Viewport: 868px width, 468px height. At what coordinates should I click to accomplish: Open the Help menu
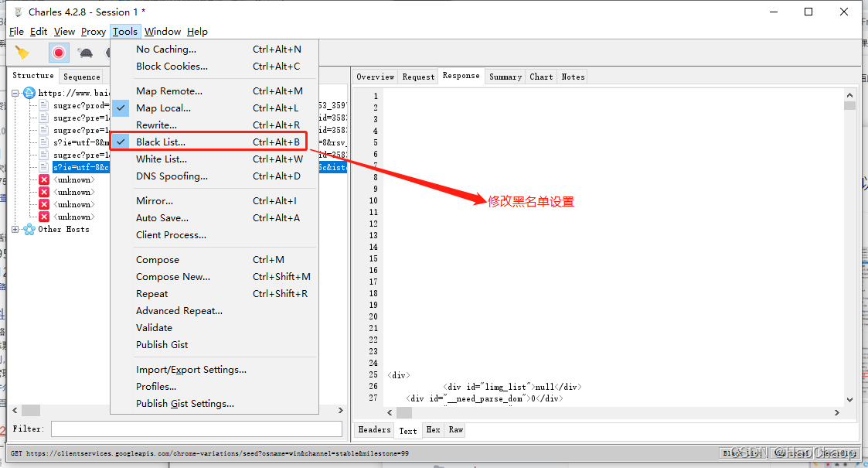click(197, 32)
